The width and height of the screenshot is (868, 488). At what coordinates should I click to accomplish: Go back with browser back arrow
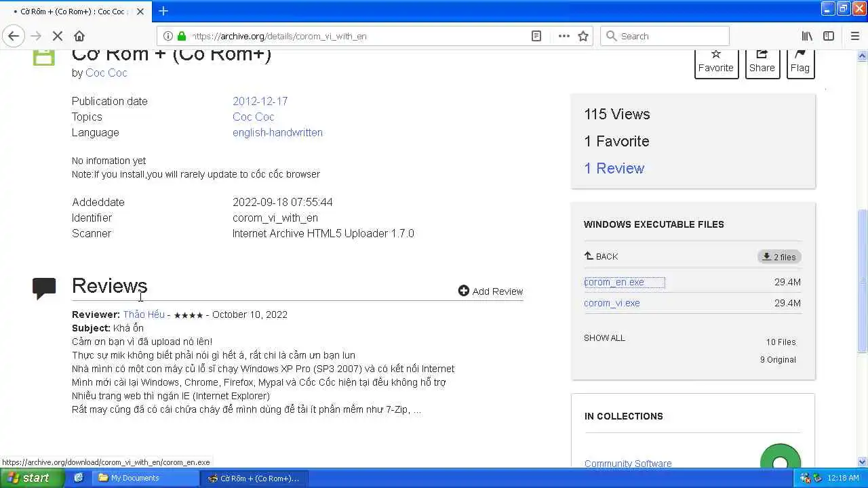(x=14, y=36)
